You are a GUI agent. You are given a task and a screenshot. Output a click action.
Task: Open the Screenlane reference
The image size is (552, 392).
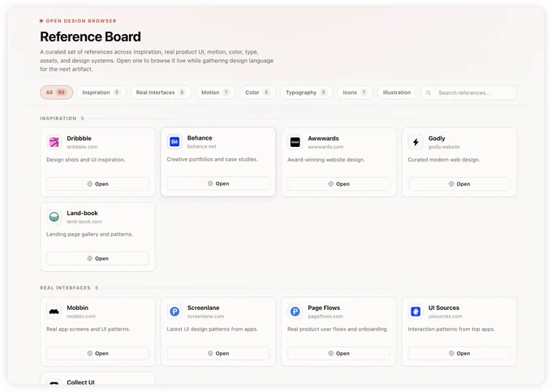[x=218, y=353]
